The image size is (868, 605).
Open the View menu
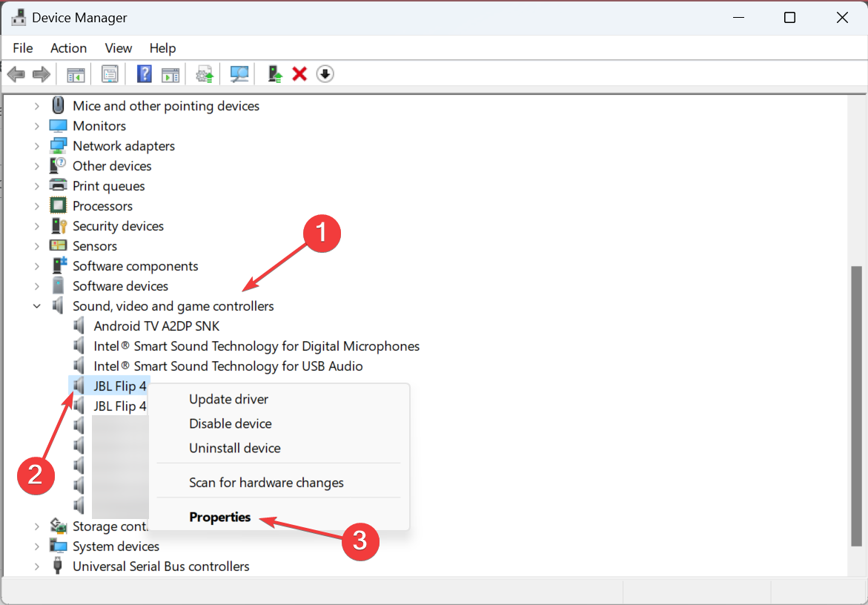tap(118, 48)
